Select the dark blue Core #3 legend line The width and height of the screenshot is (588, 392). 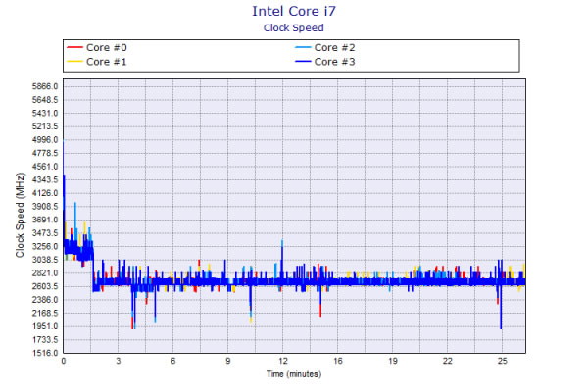click(303, 62)
